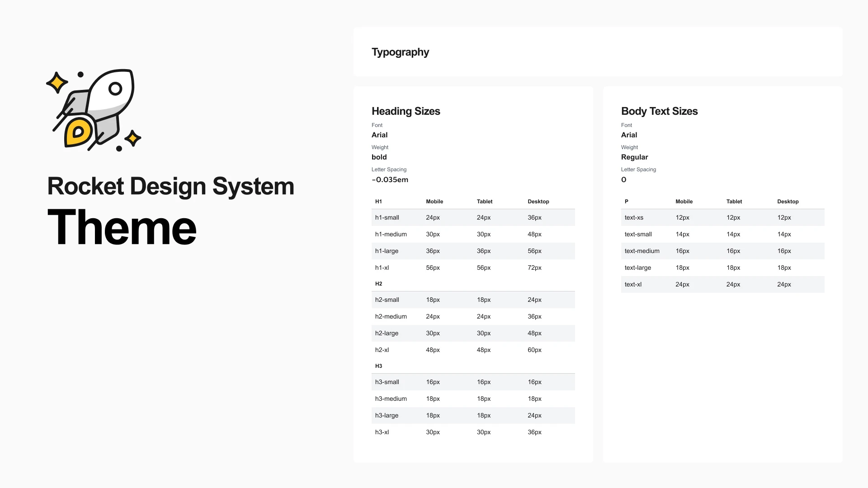Click the Heading Sizes title
Screen dimensions: 868x488
[406, 111]
